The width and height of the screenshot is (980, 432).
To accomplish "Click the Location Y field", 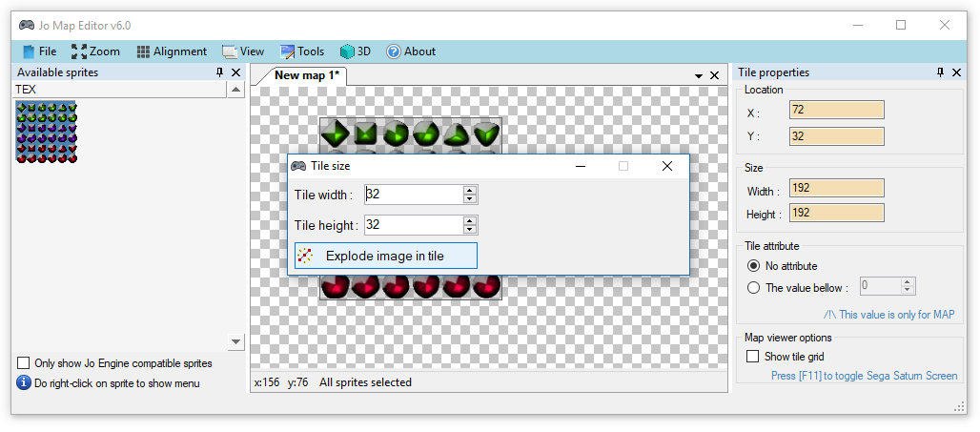I will 837,136.
